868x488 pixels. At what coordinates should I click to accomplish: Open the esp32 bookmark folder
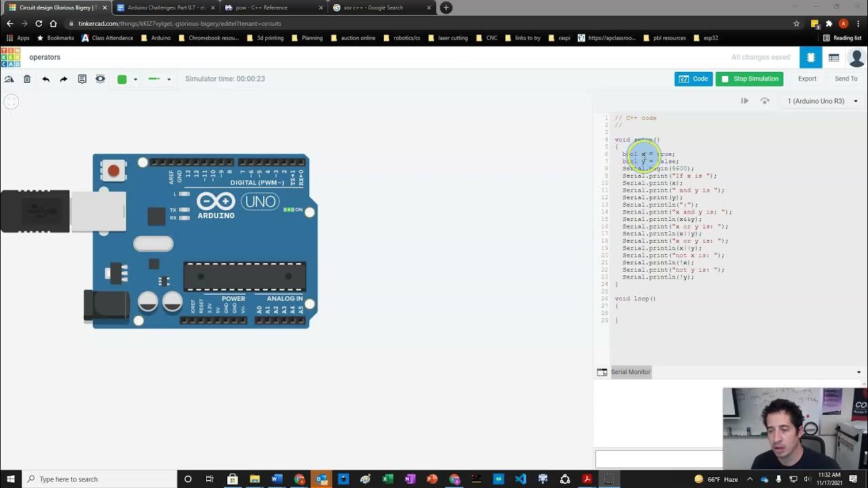pos(705,38)
